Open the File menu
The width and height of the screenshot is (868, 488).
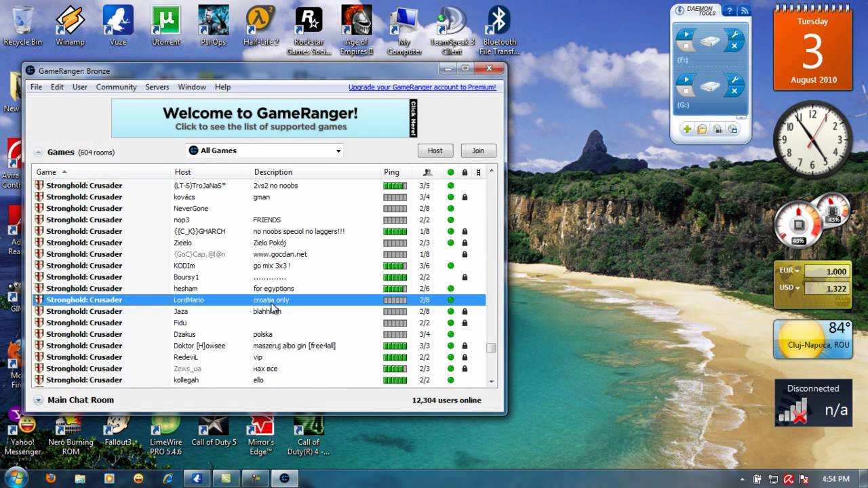(36, 87)
